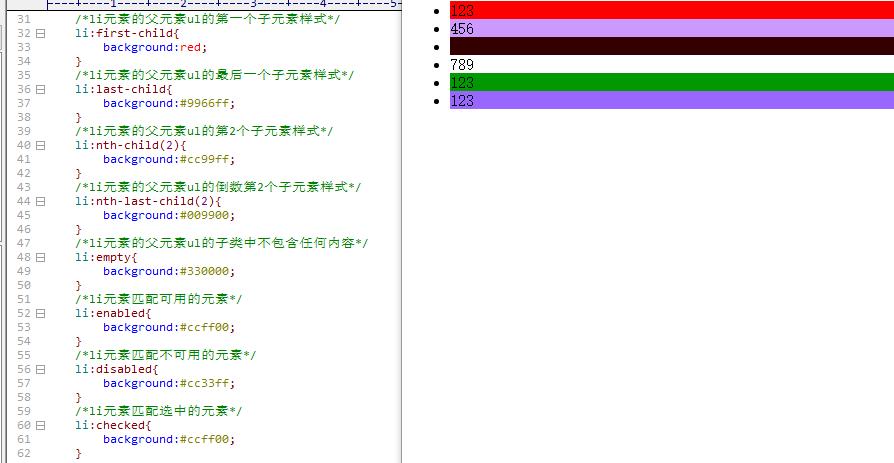Collapse the li:first-child code block
This screenshot has height=463, width=894.
(40, 34)
